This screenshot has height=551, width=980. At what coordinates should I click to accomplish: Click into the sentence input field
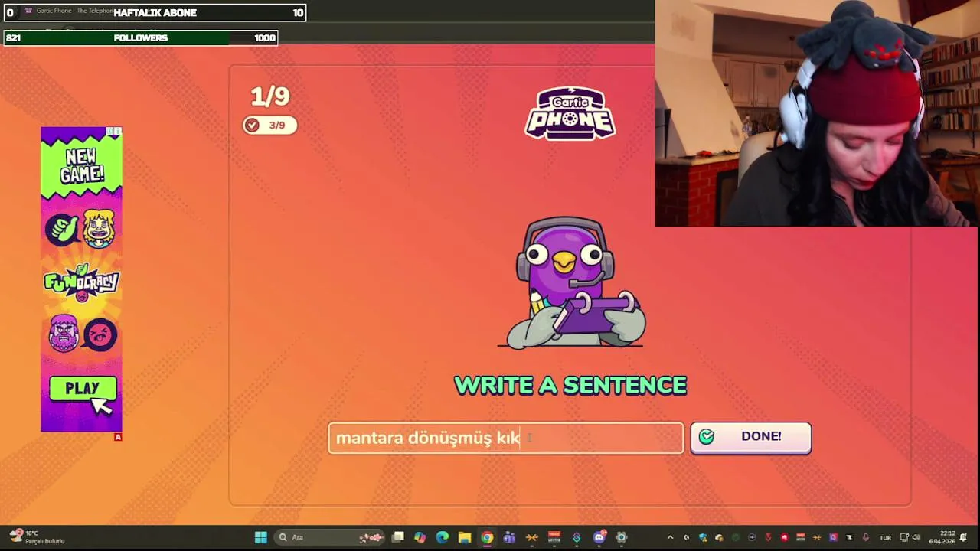click(x=505, y=438)
